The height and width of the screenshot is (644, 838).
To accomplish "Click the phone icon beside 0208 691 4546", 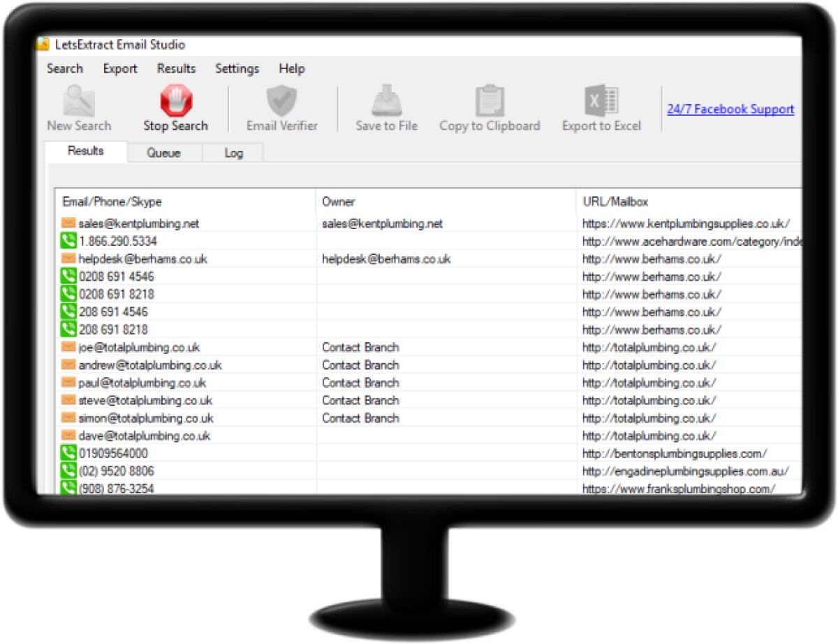I will coord(68,277).
